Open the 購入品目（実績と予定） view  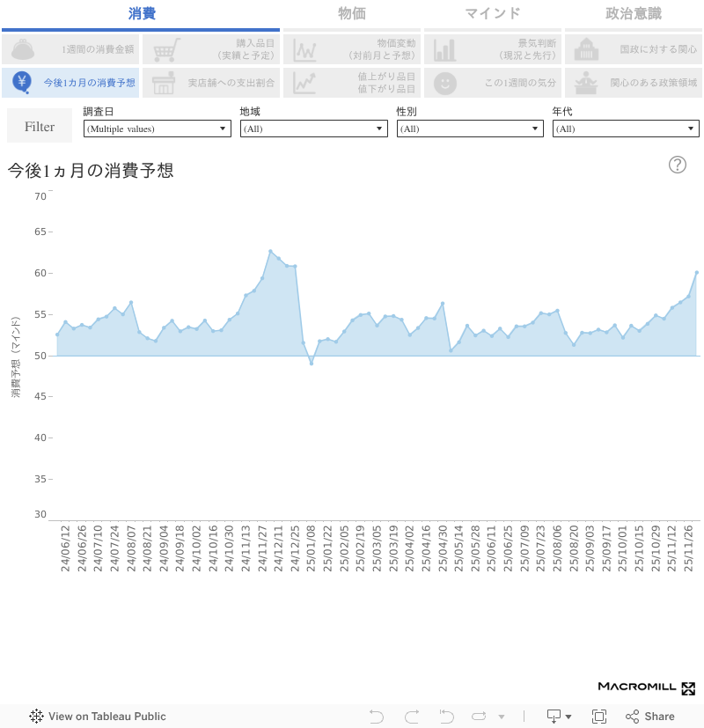click(x=211, y=49)
